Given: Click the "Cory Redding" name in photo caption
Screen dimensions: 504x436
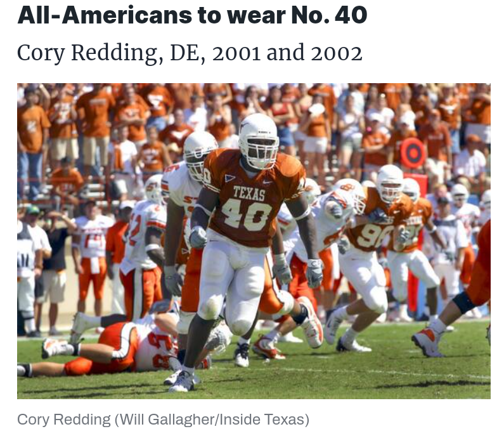Looking at the screenshot, I should [64, 419].
